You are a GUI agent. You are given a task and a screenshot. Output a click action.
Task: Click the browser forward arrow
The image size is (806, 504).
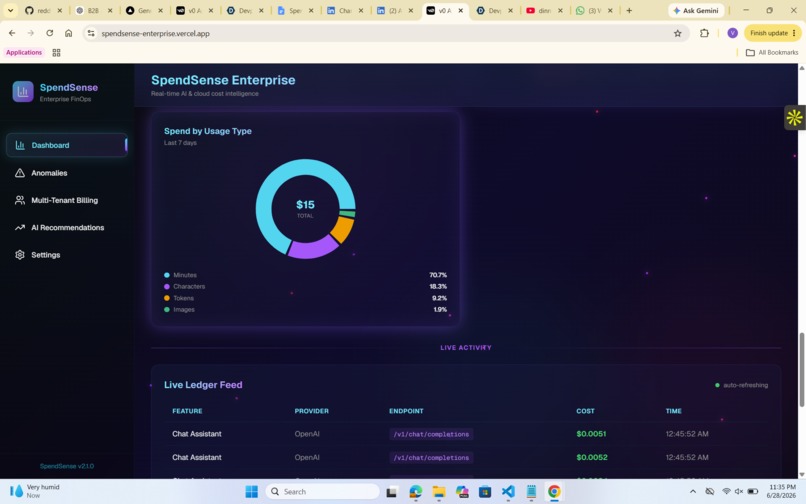(x=30, y=33)
